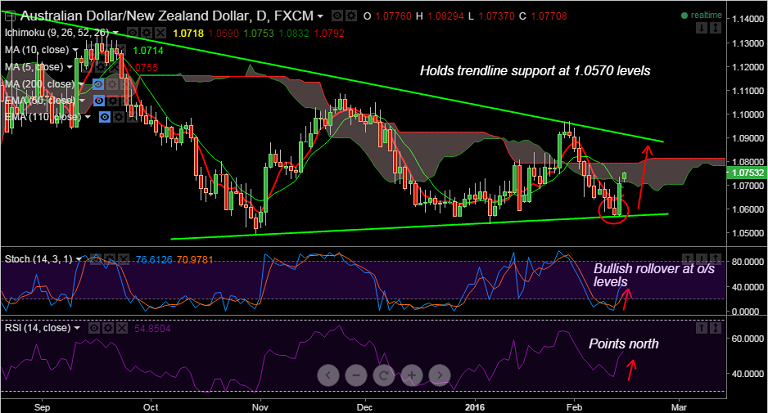
Task: Expand the MA (5, close) dropdown arrow
Action: pos(70,67)
